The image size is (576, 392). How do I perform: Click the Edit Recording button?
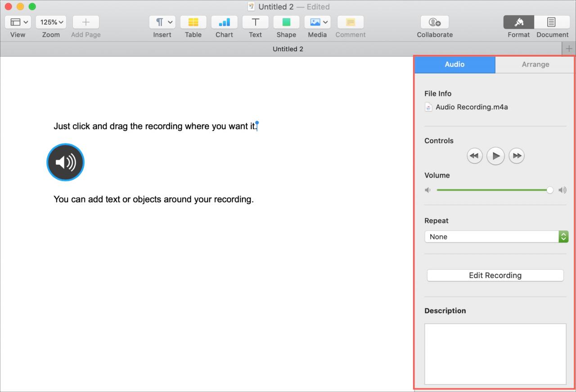pos(495,275)
